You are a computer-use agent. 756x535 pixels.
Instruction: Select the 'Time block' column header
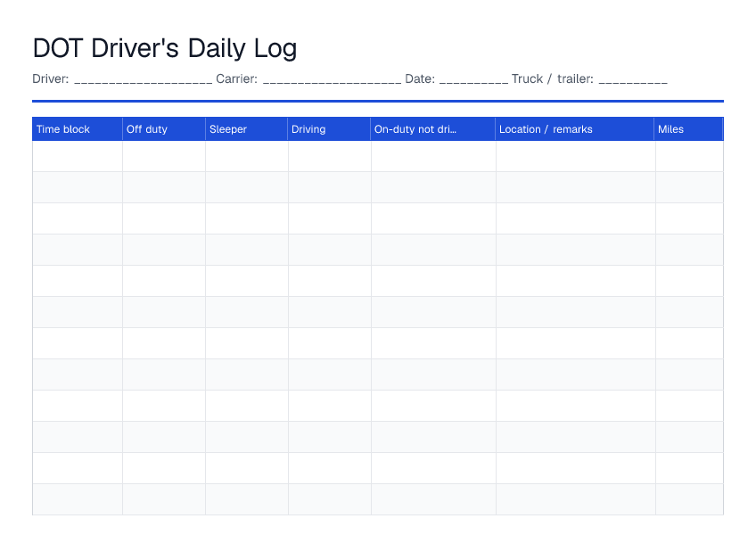click(x=78, y=129)
